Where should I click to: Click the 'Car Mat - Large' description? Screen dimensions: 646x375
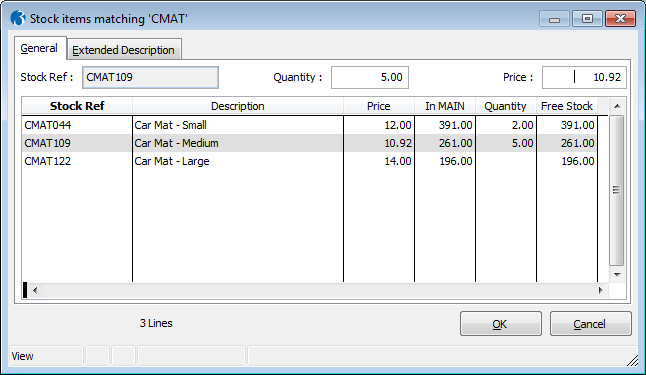point(172,161)
